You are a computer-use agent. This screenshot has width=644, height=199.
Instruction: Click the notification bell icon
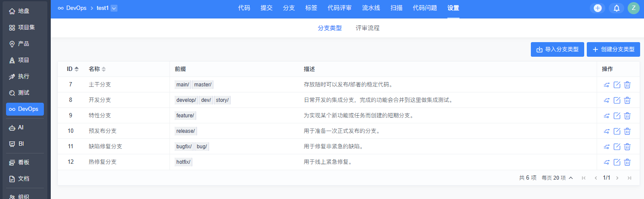(x=616, y=8)
